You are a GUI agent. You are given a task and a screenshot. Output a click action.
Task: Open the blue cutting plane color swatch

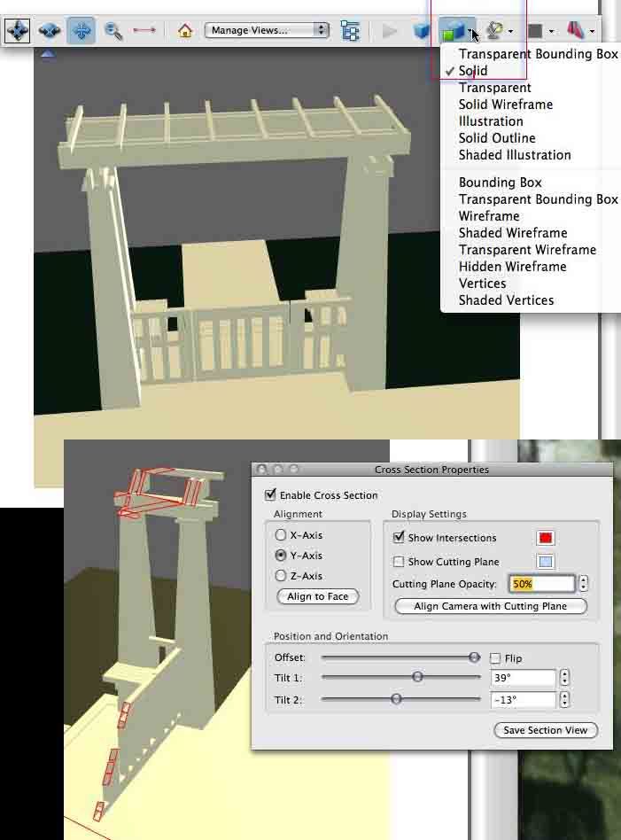coord(546,562)
